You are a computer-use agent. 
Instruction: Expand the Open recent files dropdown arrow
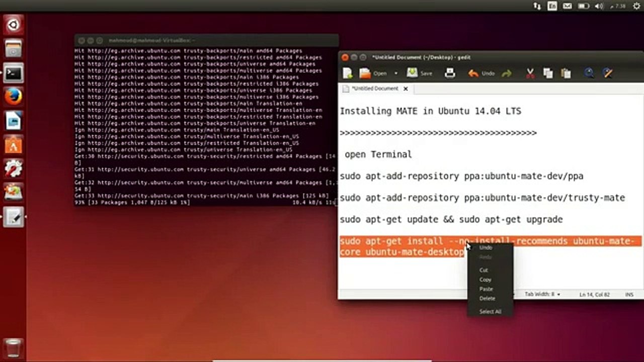tap(395, 73)
